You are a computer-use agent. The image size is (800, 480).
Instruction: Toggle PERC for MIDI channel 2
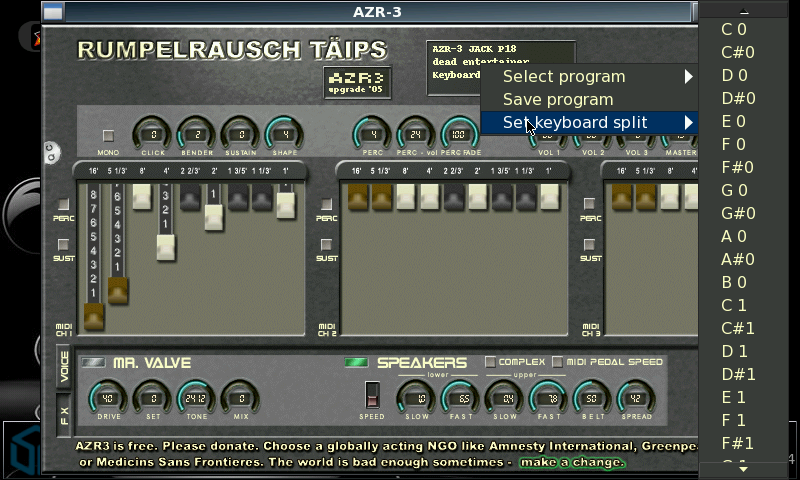[x=327, y=205]
